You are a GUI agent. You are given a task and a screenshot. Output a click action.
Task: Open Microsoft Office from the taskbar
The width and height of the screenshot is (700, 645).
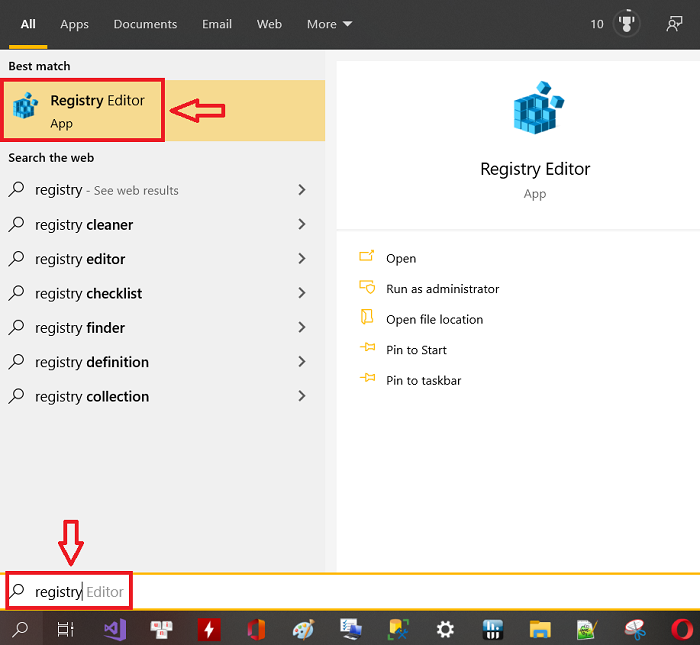256,629
